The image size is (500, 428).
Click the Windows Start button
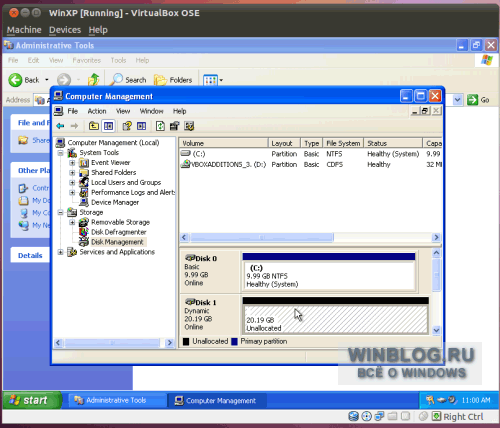[x=32, y=400]
